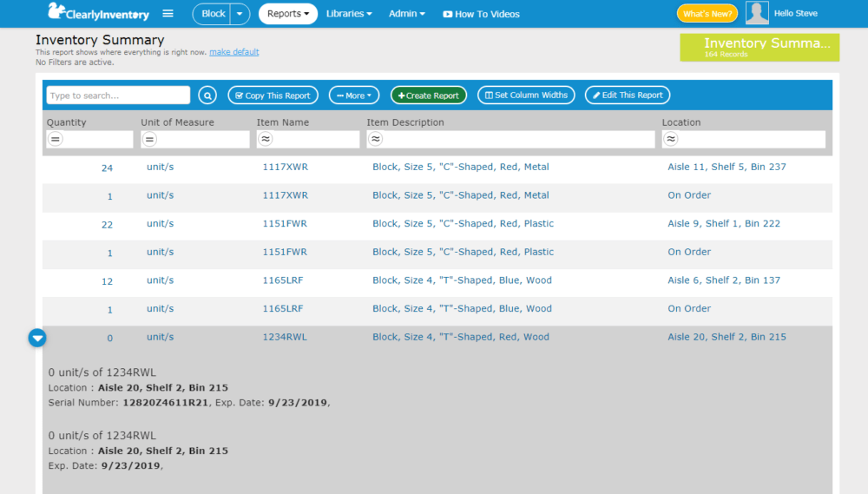The height and width of the screenshot is (494, 868).
Task: Click serial number 12820Z4611R21
Action: (166, 403)
